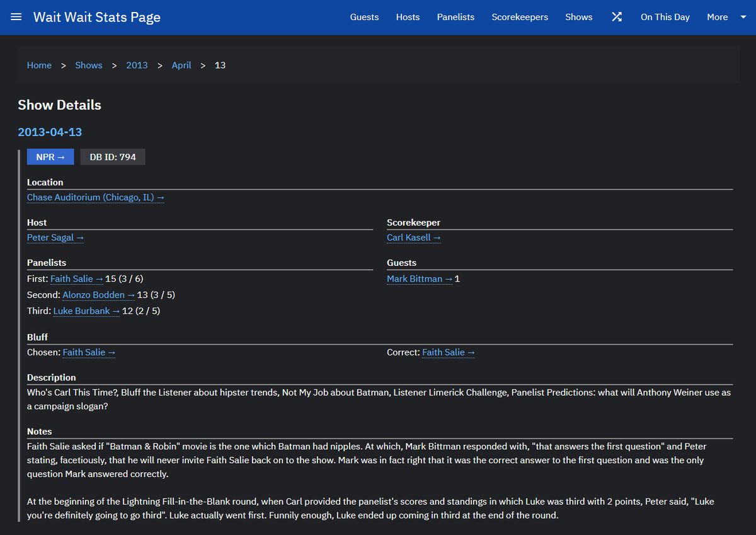Click the NPR button

tap(50, 157)
